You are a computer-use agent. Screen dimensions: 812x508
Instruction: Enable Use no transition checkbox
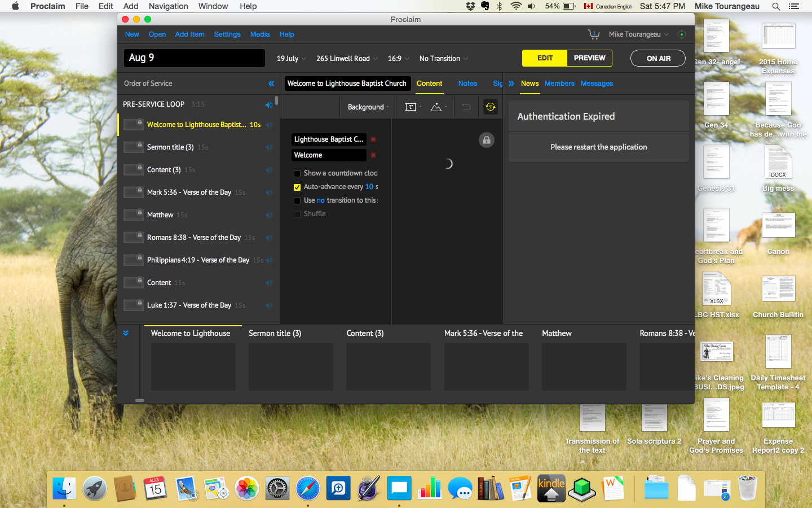click(297, 201)
